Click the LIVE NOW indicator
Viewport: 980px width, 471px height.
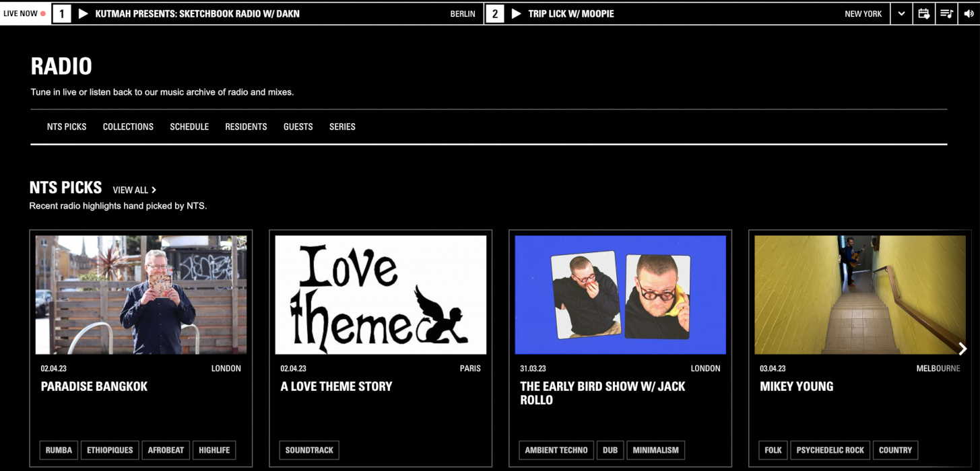point(22,12)
